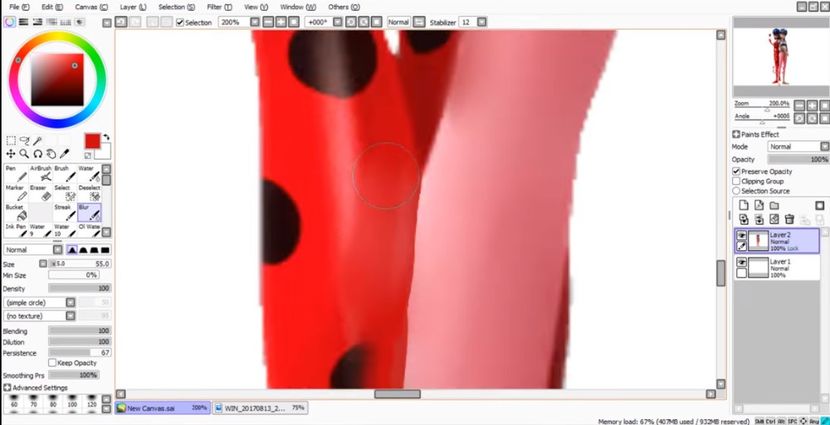Adjust the layer Opacity slider

798,159
